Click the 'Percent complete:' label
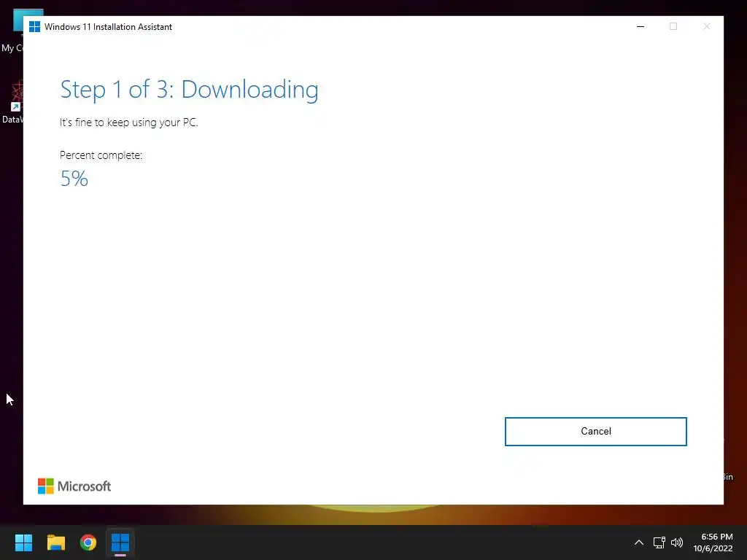747x560 pixels. pos(101,155)
